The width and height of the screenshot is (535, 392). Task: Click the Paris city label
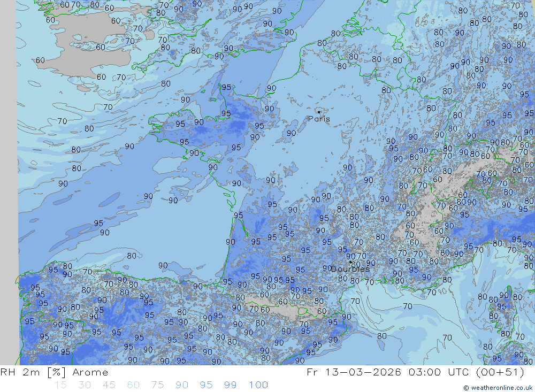[319, 119]
